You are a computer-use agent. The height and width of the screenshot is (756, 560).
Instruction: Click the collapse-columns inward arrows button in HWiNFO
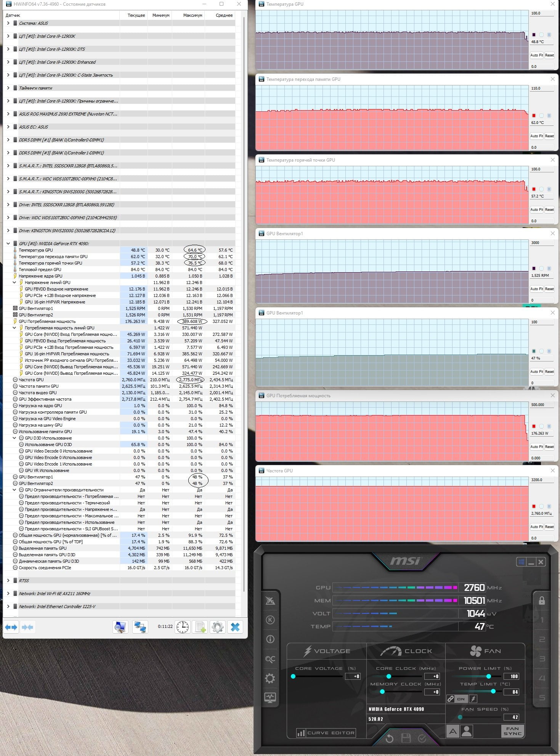point(27,627)
